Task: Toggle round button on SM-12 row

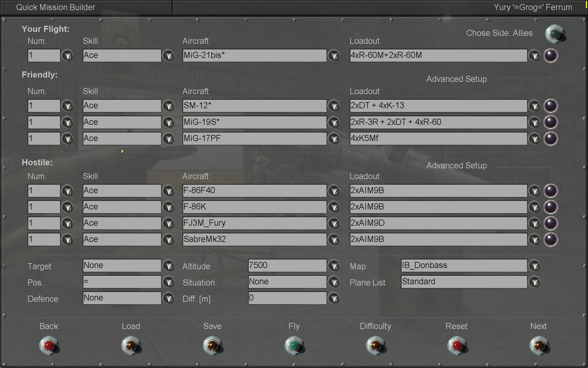Action: tap(550, 106)
